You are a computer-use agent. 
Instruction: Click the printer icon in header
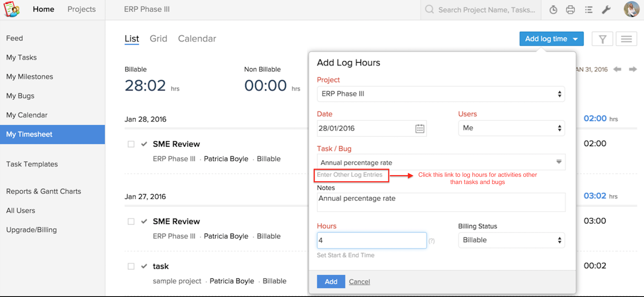click(570, 10)
